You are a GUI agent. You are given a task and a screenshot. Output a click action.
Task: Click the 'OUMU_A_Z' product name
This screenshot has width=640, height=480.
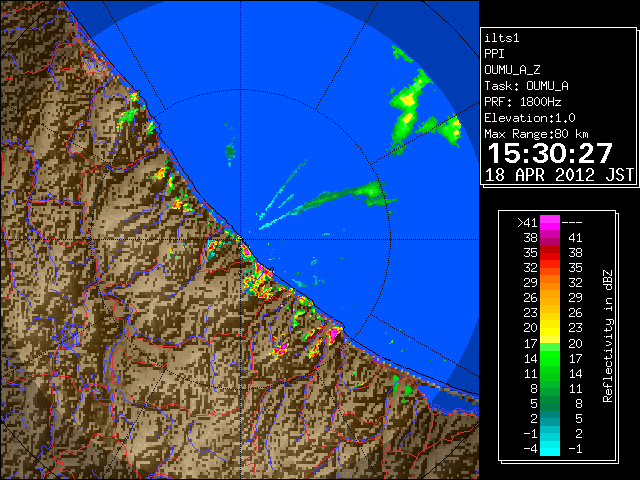tap(512, 70)
